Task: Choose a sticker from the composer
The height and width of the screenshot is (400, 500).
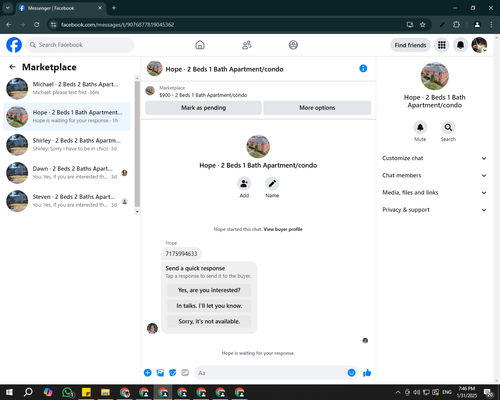Action: coord(173,373)
